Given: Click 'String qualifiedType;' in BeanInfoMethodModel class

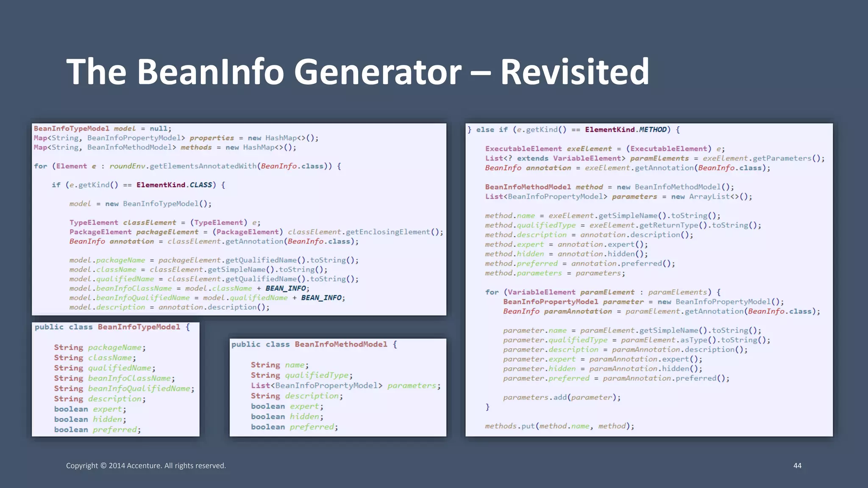Looking at the screenshot, I should pyautogui.click(x=302, y=375).
